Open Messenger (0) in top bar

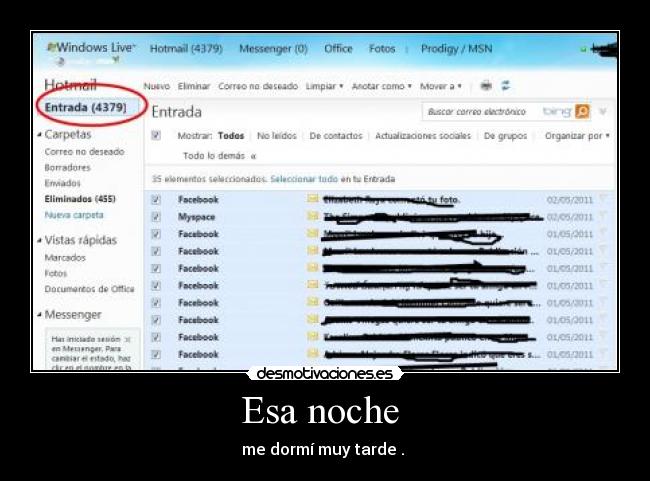pos(273,49)
